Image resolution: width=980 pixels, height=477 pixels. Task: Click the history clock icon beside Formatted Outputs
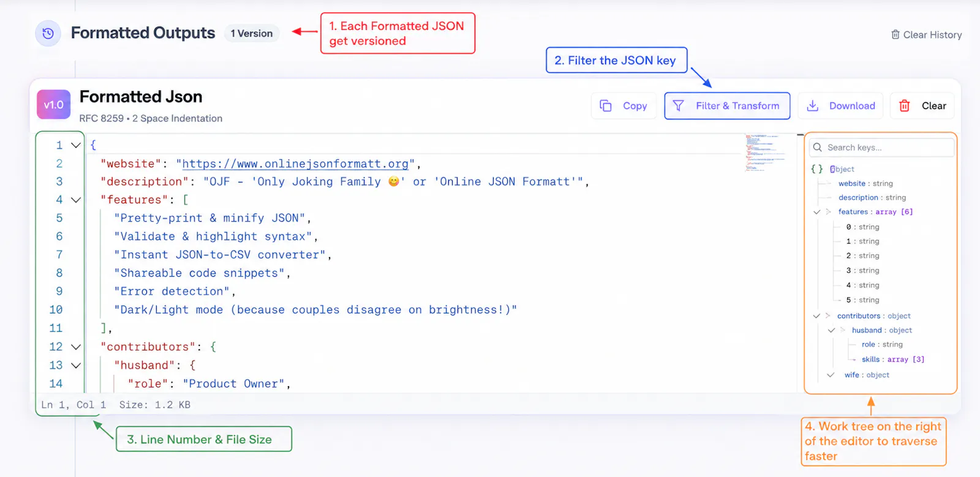pos(48,34)
